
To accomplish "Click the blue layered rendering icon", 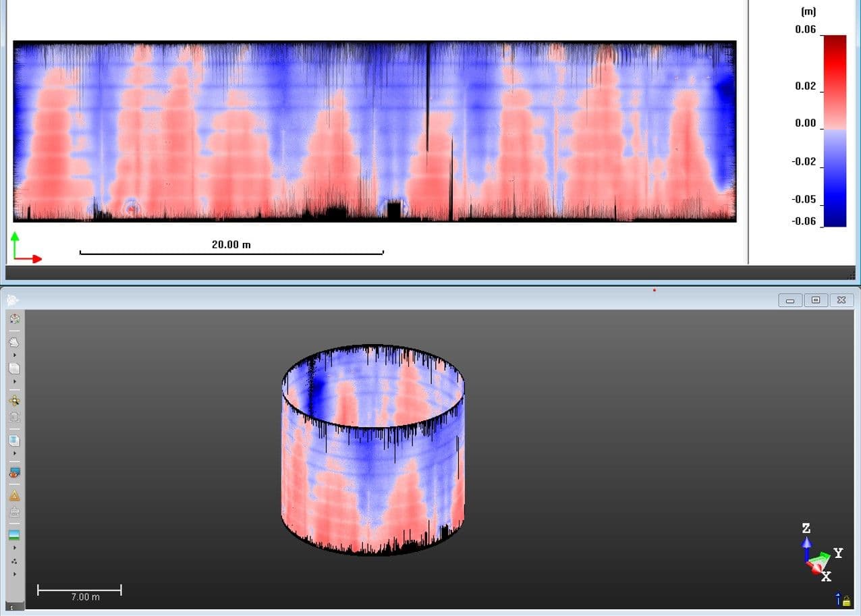I will click(14, 441).
